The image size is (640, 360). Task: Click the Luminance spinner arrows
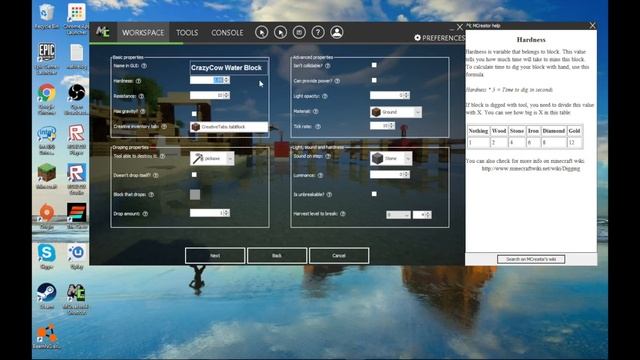pyautogui.click(x=407, y=175)
